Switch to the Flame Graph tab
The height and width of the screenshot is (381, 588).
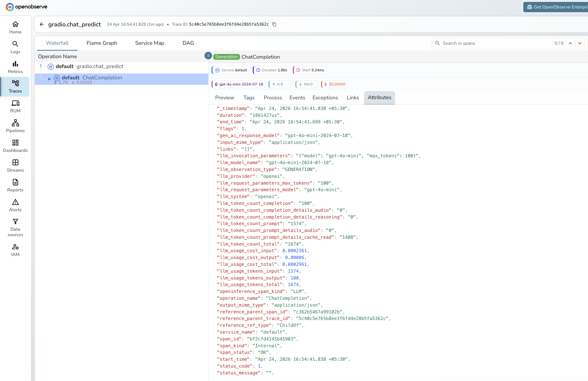point(102,43)
